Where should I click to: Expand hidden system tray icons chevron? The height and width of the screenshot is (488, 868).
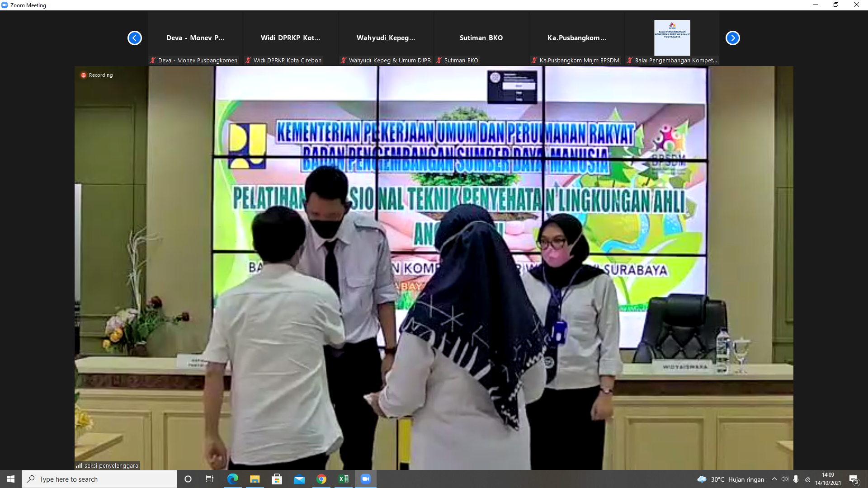point(774,479)
